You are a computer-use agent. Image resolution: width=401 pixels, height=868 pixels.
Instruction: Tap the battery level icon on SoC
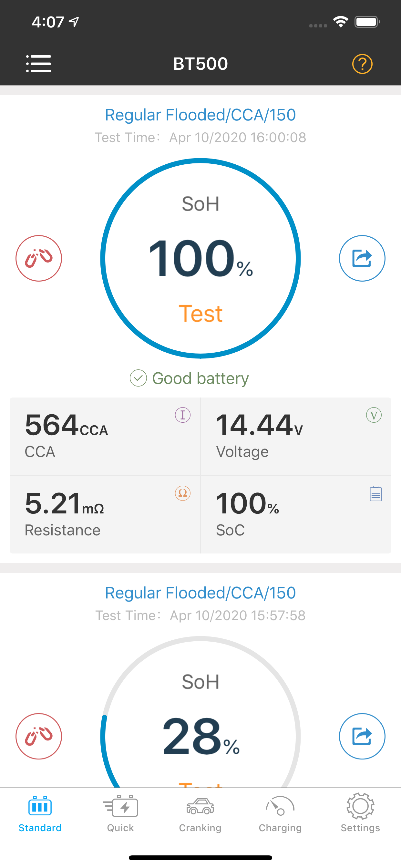coord(375,494)
